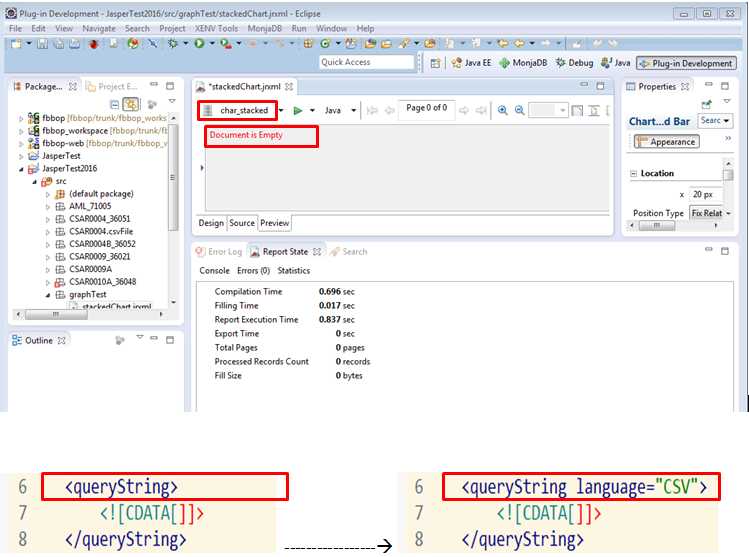The width and height of the screenshot is (749, 557).
Task: Close the stackedChart.jrxml editor tab
Action: coord(289,87)
